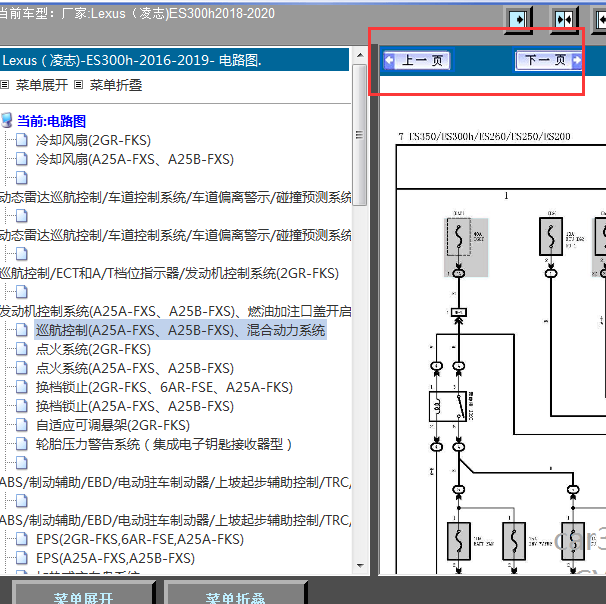The image size is (606, 604).
Task: Select 巡航控制(A25A-FXS、A25B-FXS)、混合动力系统 entry
Action: (180, 330)
